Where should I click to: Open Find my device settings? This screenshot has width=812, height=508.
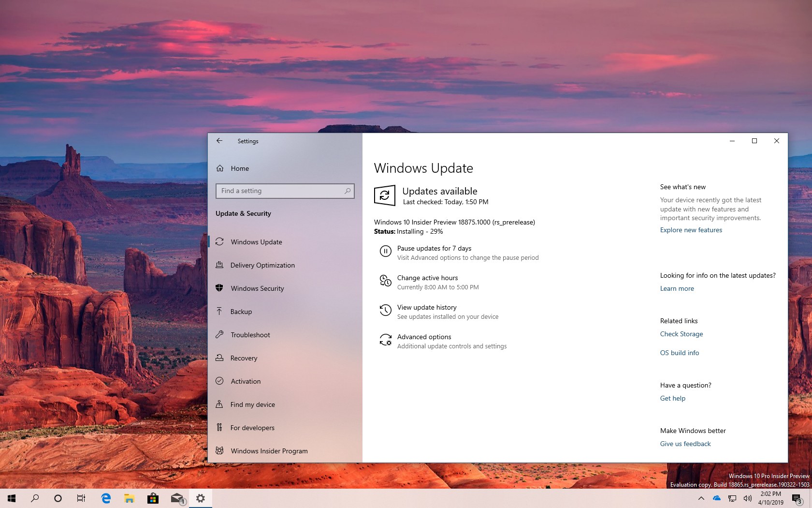253,404
